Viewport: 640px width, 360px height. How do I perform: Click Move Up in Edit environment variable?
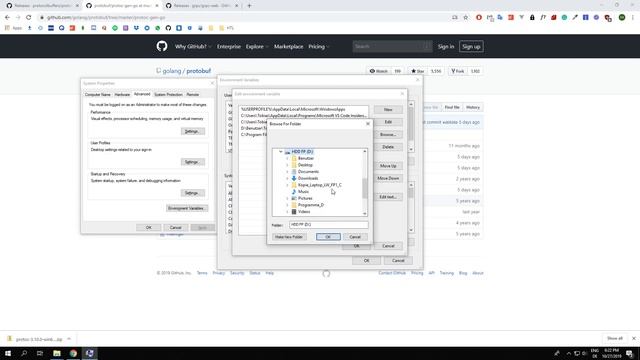pyautogui.click(x=388, y=166)
